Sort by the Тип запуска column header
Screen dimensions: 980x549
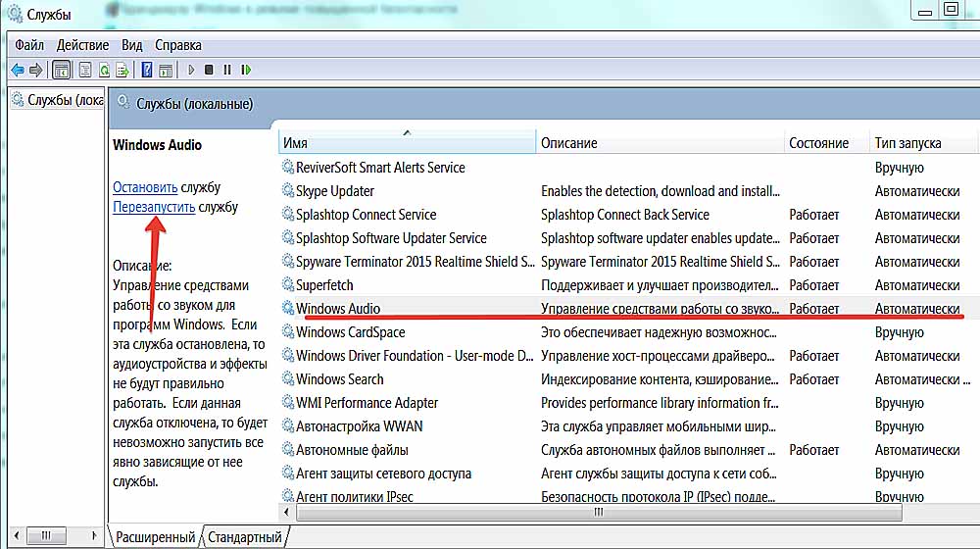click(907, 143)
